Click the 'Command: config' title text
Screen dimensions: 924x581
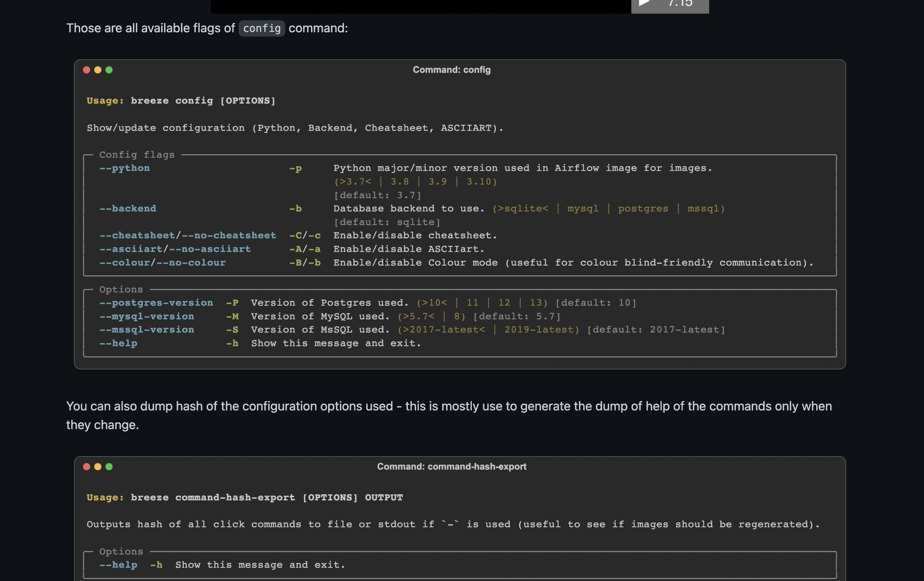pyautogui.click(x=451, y=70)
